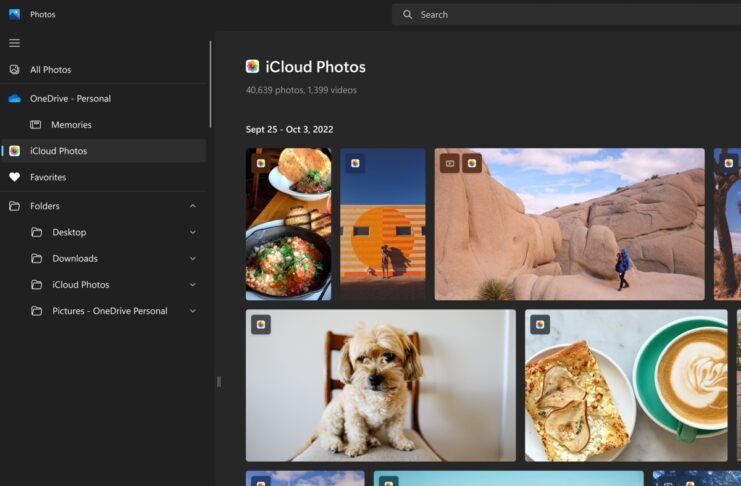This screenshot has height=486, width=741.
Task: Click the 'Sept 25 - Oct 3, 2022' date heading
Action: coord(289,130)
